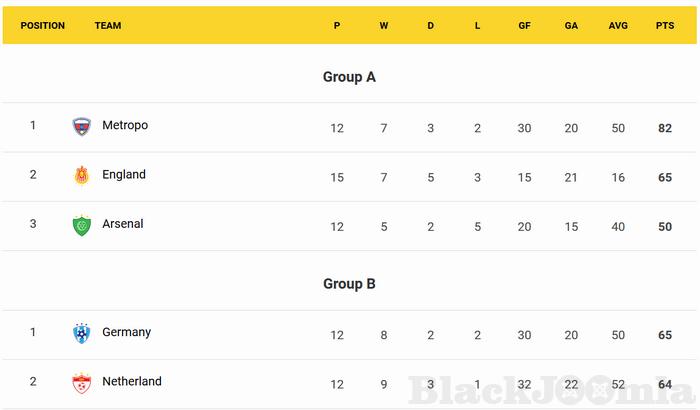
Task: Open the Metropo team name link
Action: pyautogui.click(x=125, y=125)
